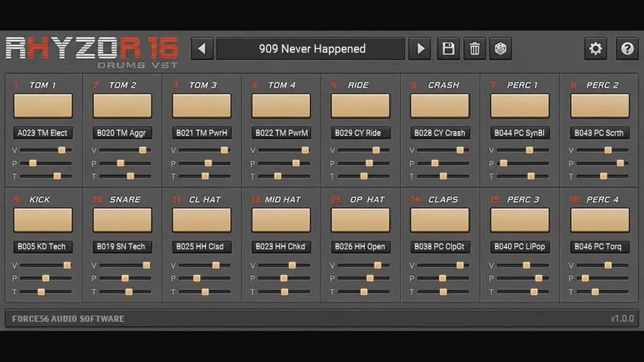This screenshot has width=644, height=362.
Task: Save the preset with floppy icon
Action: coord(448,49)
